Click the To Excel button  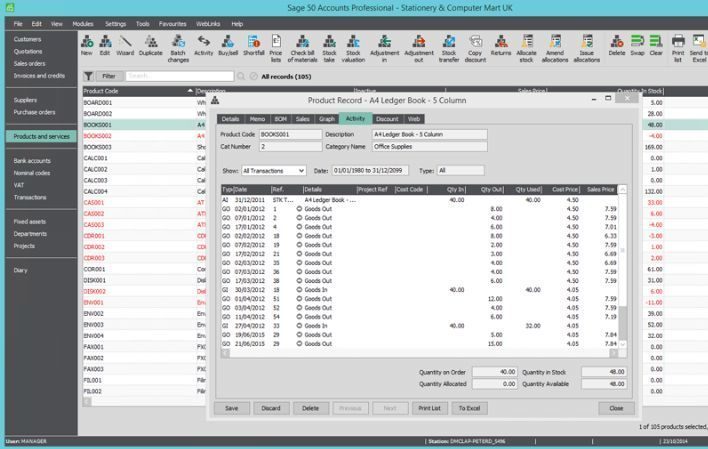tap(470, 408)
